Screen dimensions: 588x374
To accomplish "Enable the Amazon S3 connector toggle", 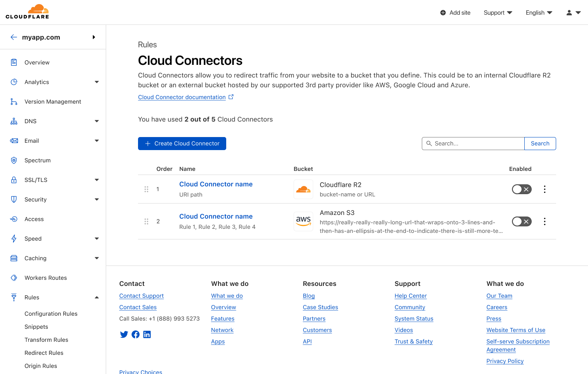I will click(x=521, y=221).
